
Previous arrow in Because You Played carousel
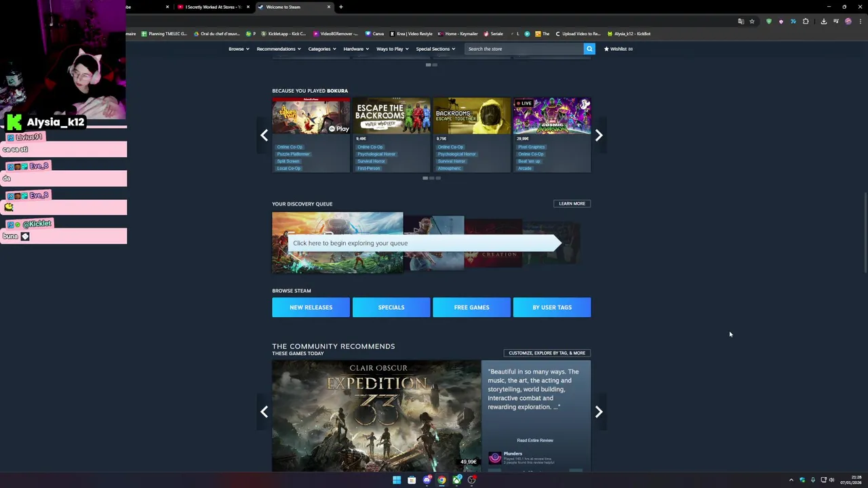(264, 136)
